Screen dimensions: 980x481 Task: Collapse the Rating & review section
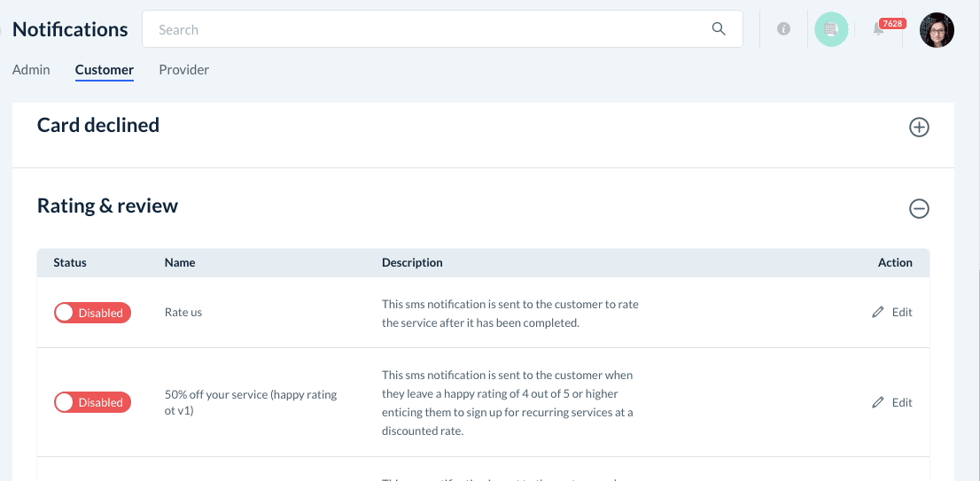[x=919, y=209]
